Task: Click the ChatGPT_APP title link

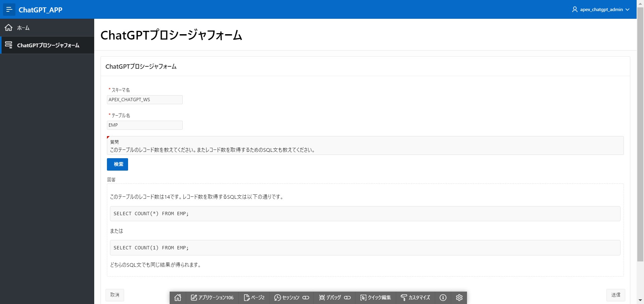Action: coord(40,10)
